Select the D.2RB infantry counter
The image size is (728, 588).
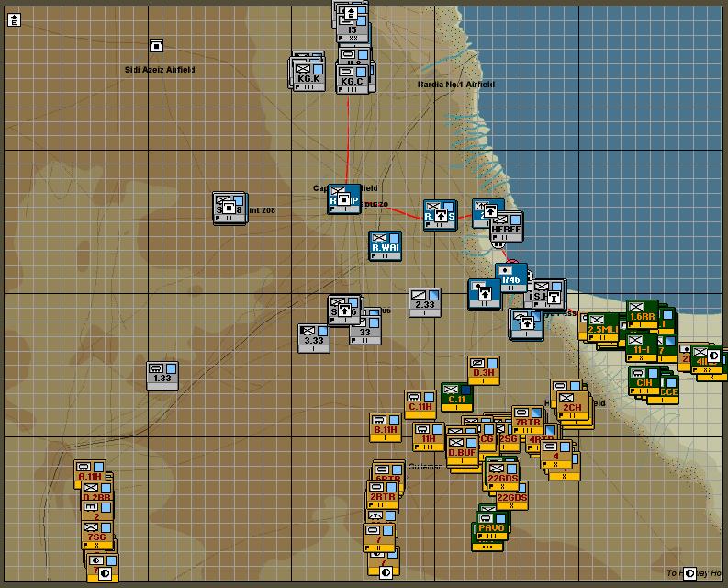pos(97,492)
